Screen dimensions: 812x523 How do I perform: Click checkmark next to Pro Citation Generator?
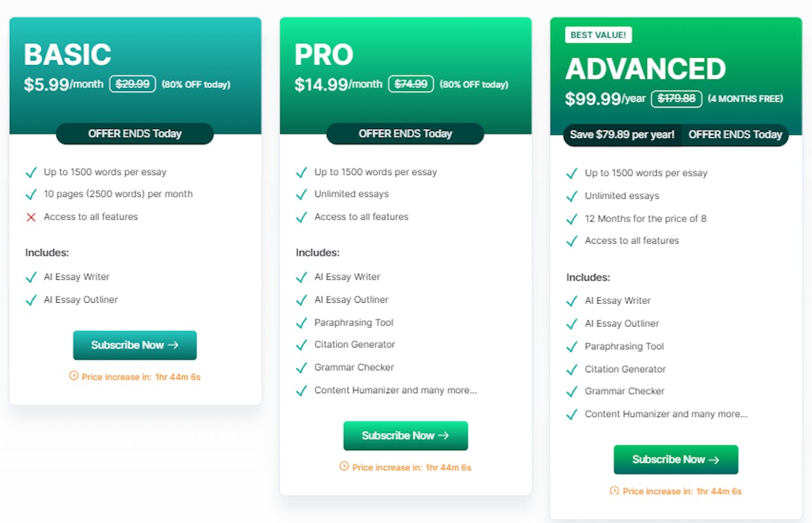301,345
